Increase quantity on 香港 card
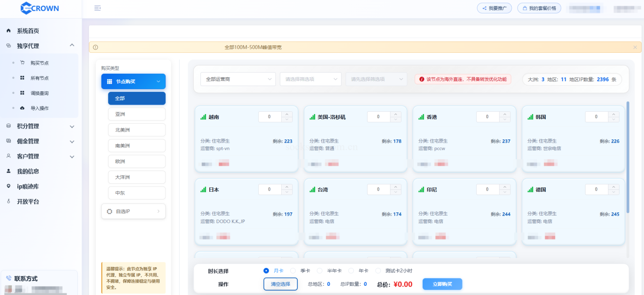The image size is (644, 295). point(505,114)
